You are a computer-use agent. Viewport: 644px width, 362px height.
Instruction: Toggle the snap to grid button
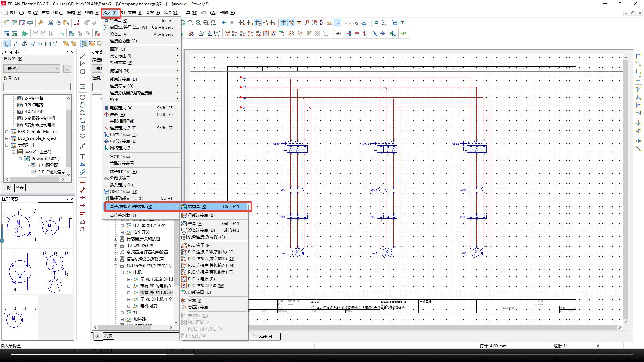pos(291,23)
